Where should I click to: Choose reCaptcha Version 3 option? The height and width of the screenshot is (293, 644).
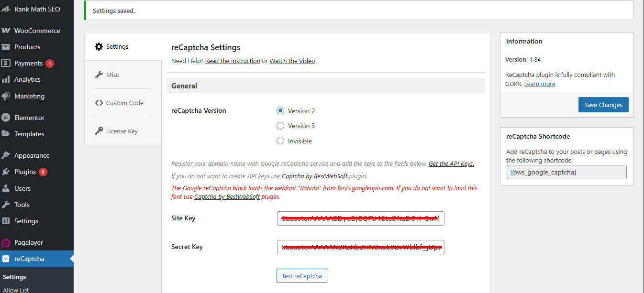280,126
